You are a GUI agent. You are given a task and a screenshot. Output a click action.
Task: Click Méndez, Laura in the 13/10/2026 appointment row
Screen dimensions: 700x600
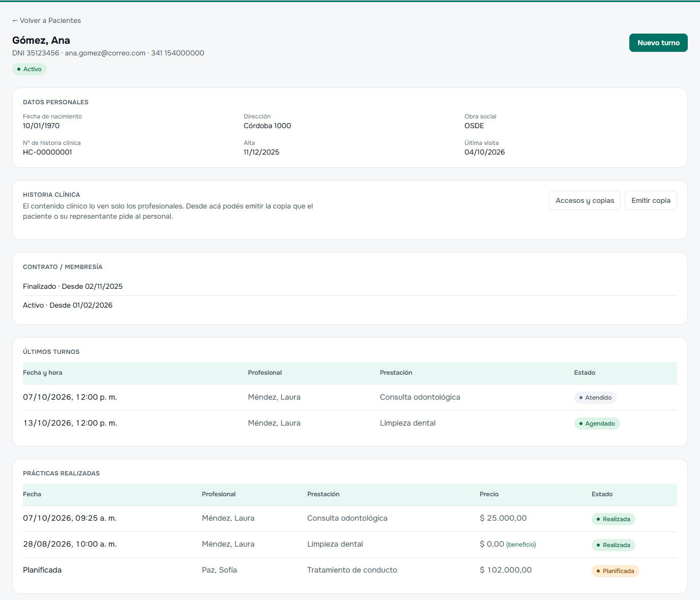pos(274,423)
